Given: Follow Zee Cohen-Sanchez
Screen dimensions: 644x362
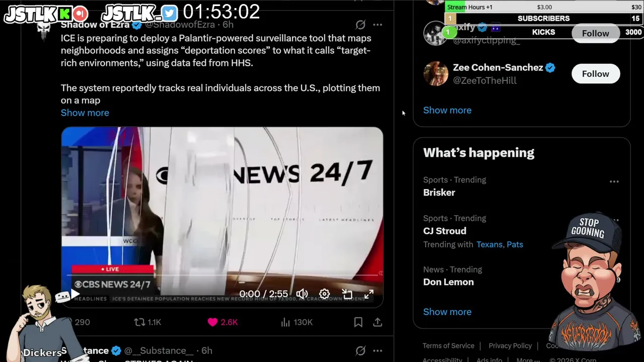Looking at the screenshot, I should 596,74.
